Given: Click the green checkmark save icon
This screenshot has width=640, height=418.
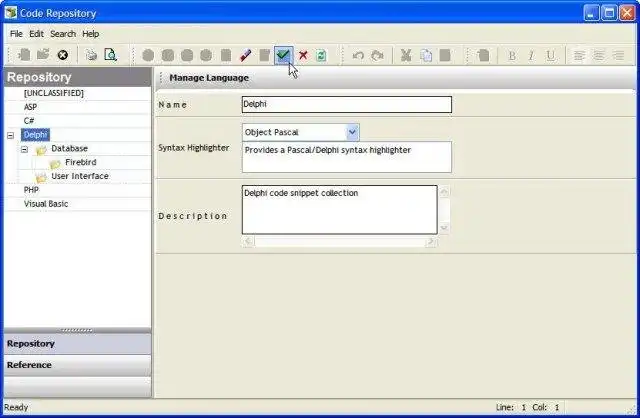Looking at the screenshot, I should (x=283, y=55).
